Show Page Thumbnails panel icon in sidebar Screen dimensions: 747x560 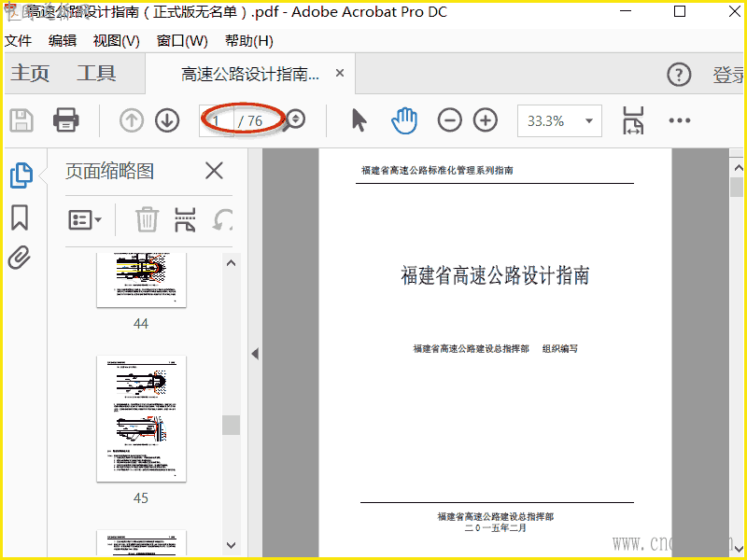point(21,175)
